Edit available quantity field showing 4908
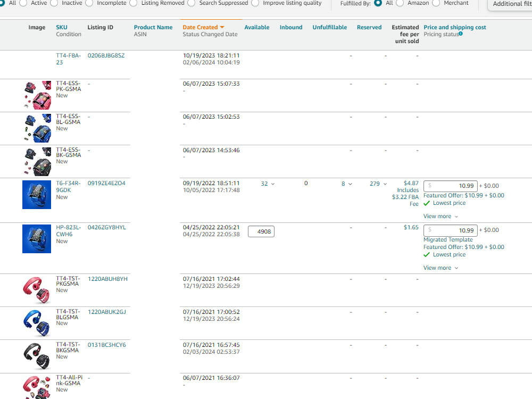 [x=261, y=231]
